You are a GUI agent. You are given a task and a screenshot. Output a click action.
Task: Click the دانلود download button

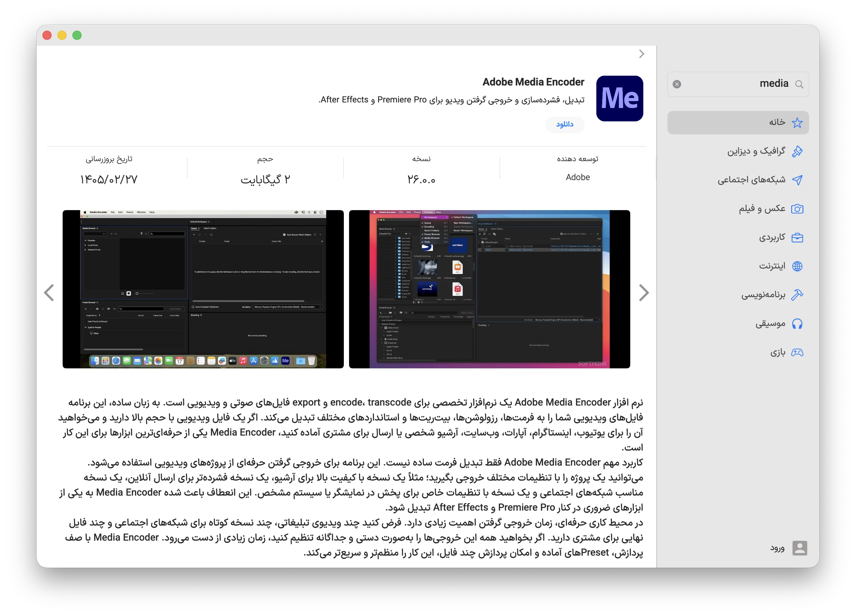pos(565,125)
